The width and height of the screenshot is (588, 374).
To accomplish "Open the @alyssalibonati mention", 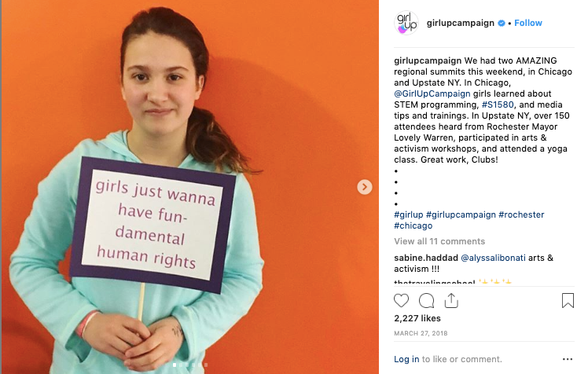I will pyautogui.click(x=493, y=258).
